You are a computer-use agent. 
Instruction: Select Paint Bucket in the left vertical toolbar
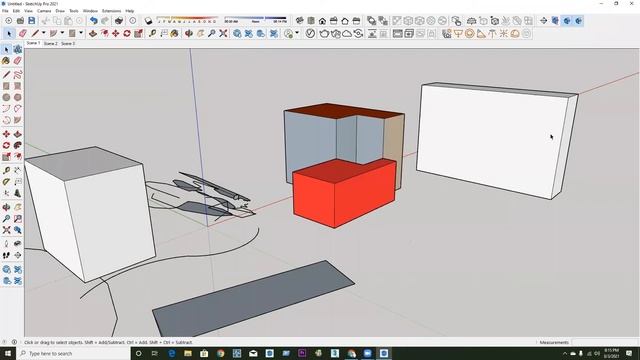point(6,61)
